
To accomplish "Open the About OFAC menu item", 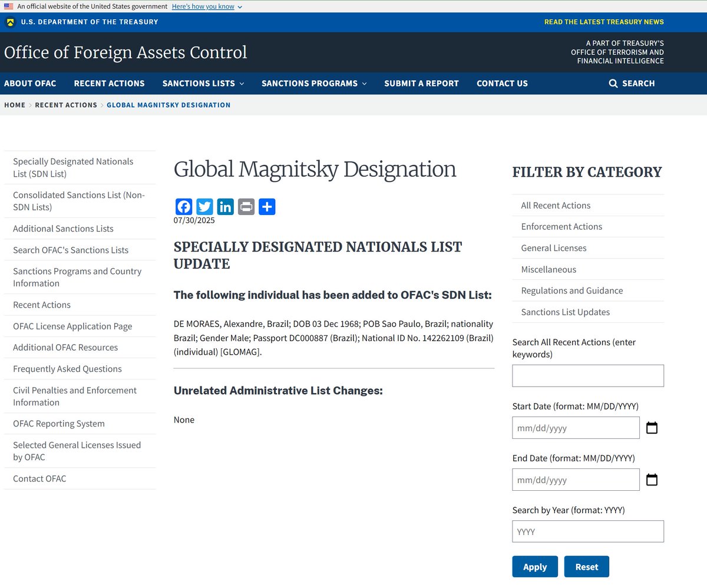I will [30, 83].
